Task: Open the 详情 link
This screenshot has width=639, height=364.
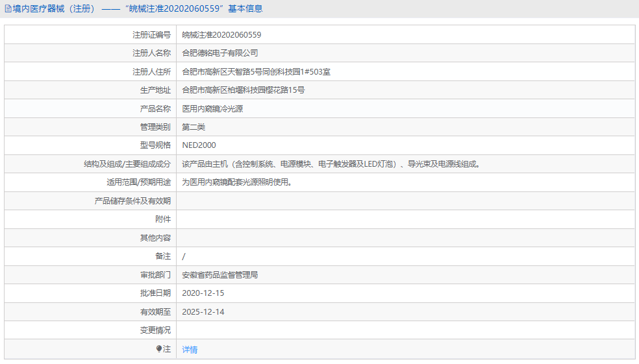Action: pos(190,350)
